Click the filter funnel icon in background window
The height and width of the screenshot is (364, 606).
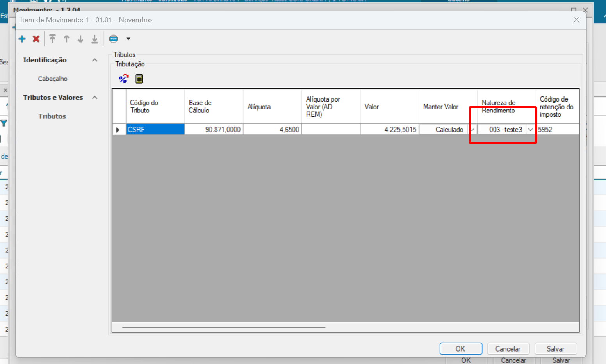point(4,123)
